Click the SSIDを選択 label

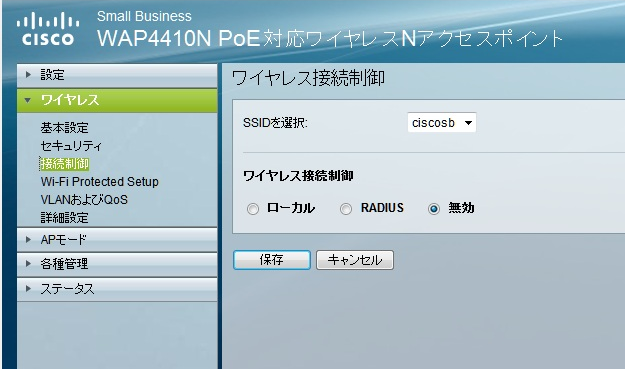[x=275, y=123]
